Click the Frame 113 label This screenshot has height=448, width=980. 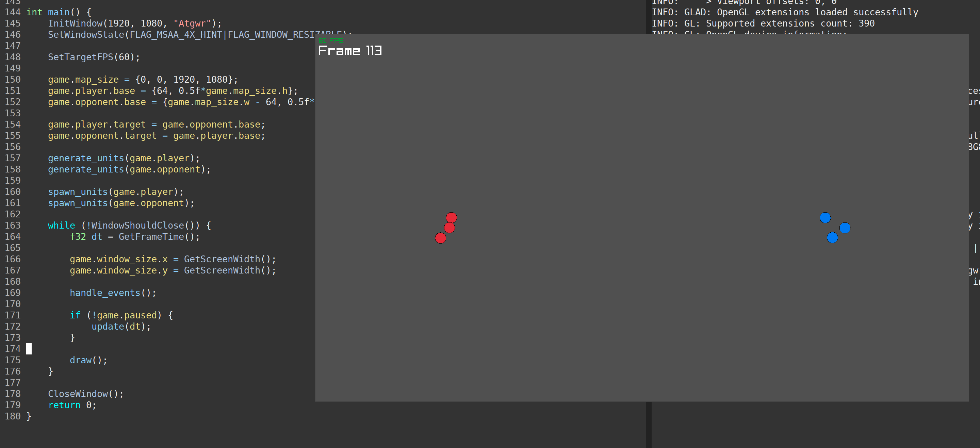pyautogui.click(x=349, y=51)
